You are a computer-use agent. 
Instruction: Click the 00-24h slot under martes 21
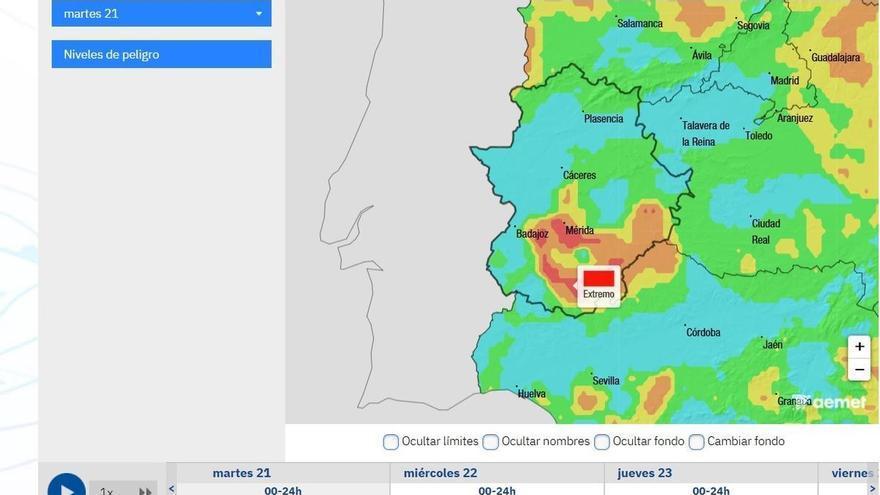[283, 490]
